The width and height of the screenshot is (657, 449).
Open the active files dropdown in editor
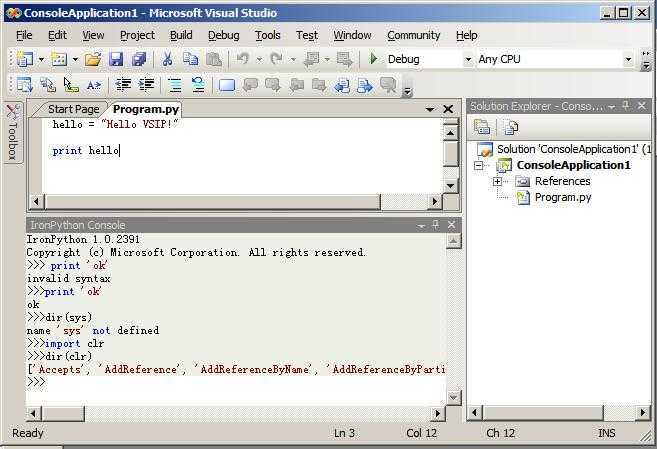click(x=429, y=109)
